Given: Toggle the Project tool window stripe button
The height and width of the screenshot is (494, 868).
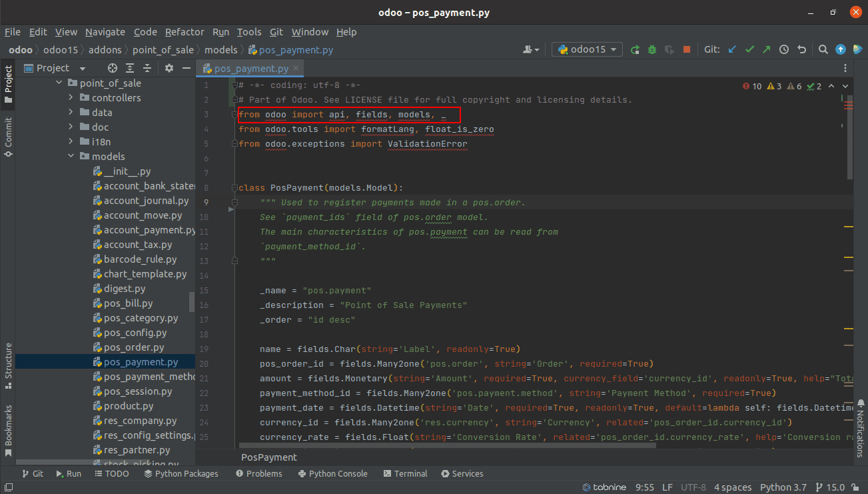Looking at the screenshot, I should [x=8, y=85].
